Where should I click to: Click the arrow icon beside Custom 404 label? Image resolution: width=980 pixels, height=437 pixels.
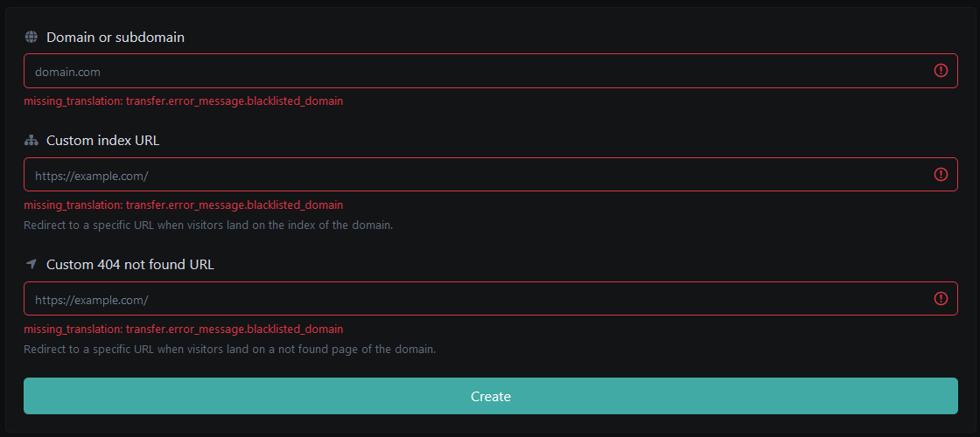(31, 264)
